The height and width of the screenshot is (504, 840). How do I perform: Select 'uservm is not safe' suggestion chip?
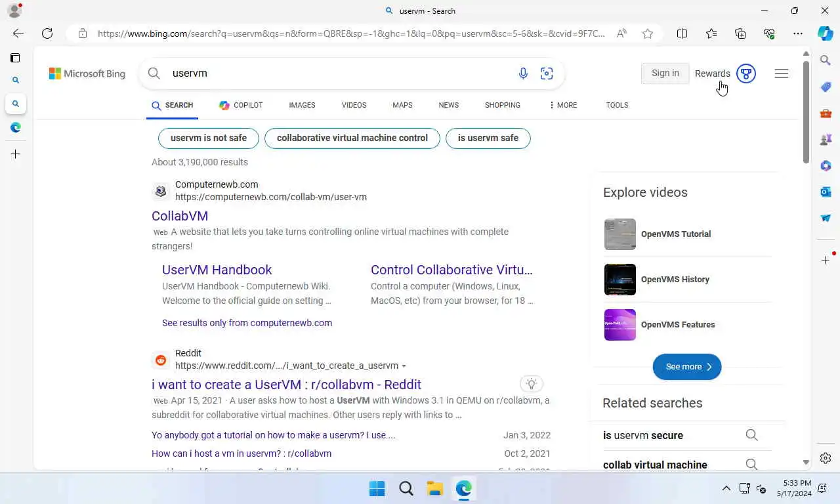click(209, 138)
